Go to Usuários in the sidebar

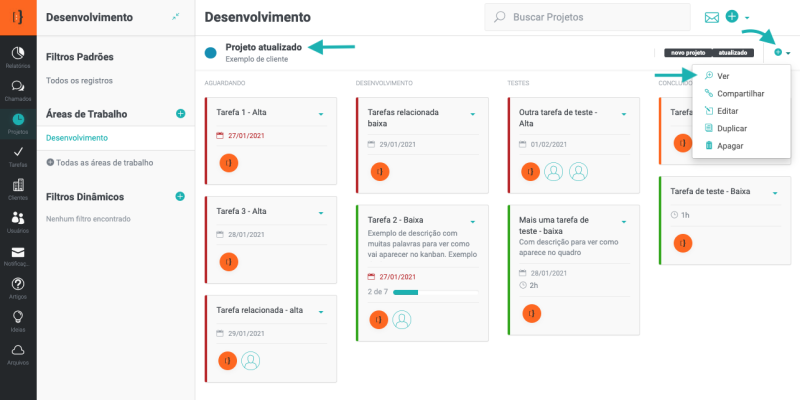coord(18,221)
